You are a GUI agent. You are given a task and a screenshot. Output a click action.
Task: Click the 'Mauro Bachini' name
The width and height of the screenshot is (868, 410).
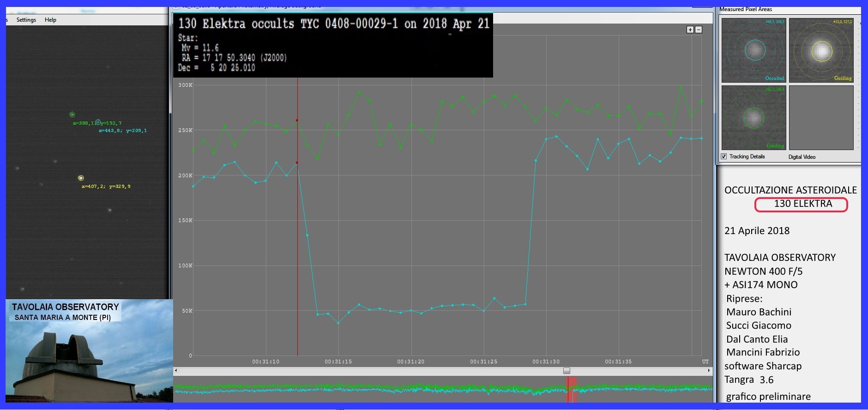pyautogui.click(x=759, y=312)
